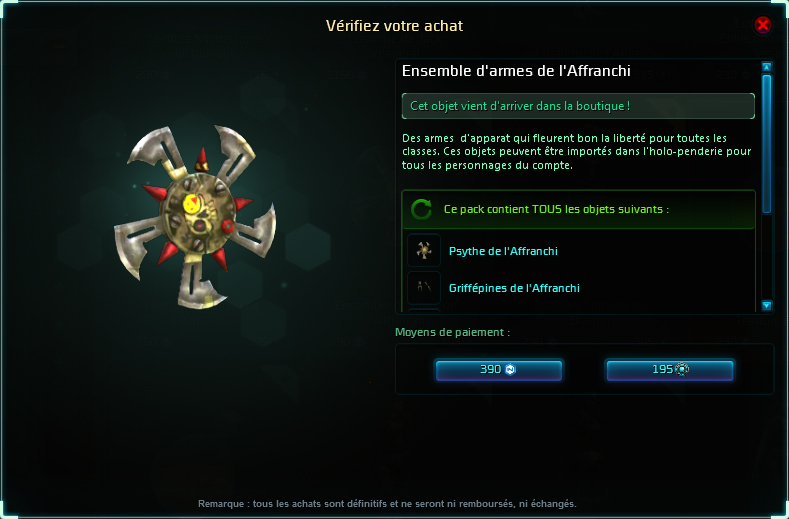This screenshot has height=519, width=789.
Task: Click the Omnibit currency icon
Action: (682, 369)
